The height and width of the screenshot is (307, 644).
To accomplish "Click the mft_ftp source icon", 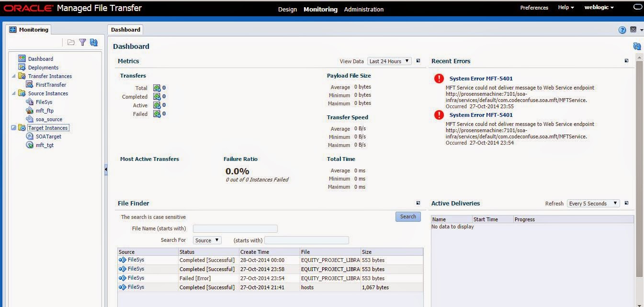I will pyautogui.click(x=30, y=110).
